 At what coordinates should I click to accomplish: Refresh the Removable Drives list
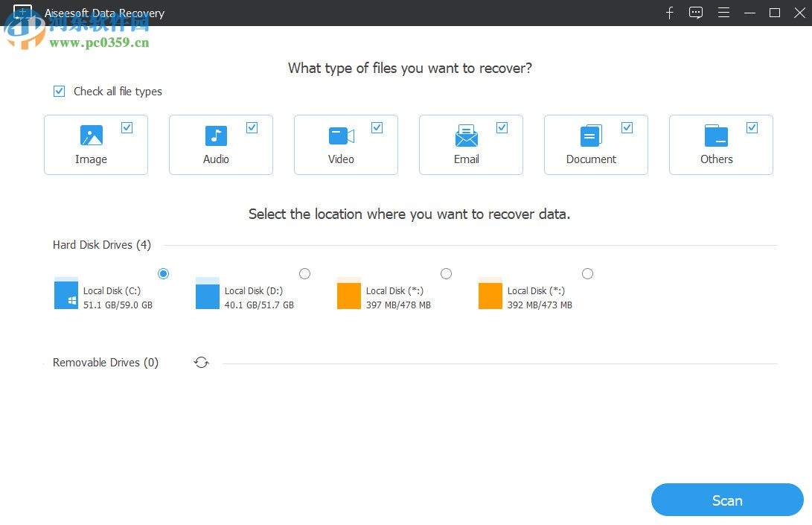coord(201,363)
